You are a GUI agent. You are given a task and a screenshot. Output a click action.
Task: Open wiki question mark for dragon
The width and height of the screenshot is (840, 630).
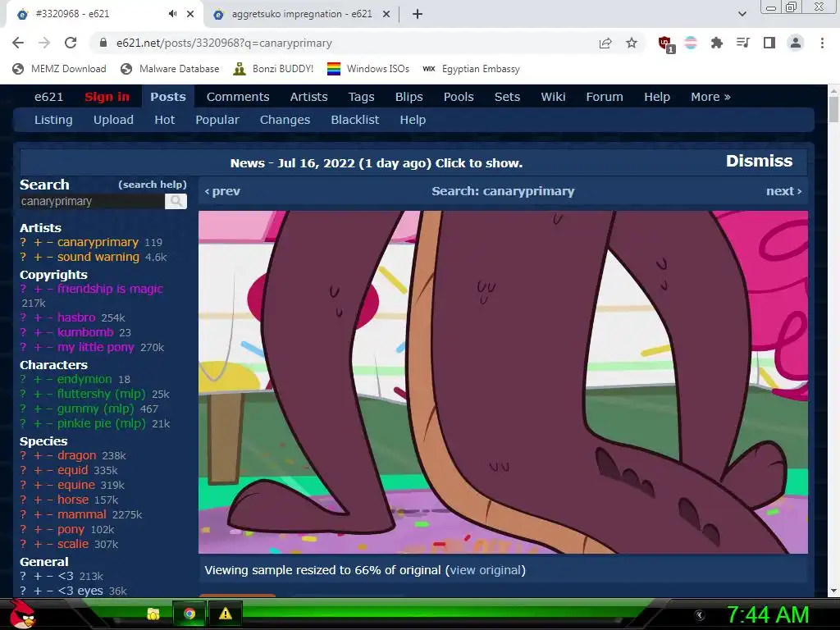point(23,455)
